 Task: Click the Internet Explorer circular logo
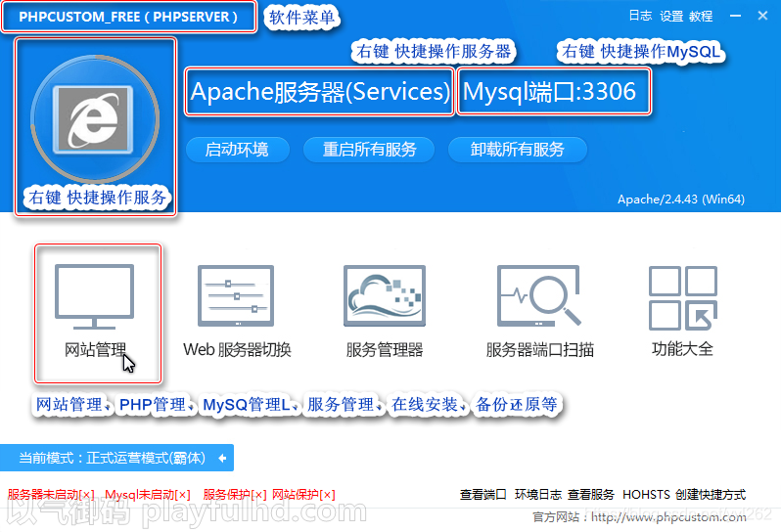pos(95,119)
